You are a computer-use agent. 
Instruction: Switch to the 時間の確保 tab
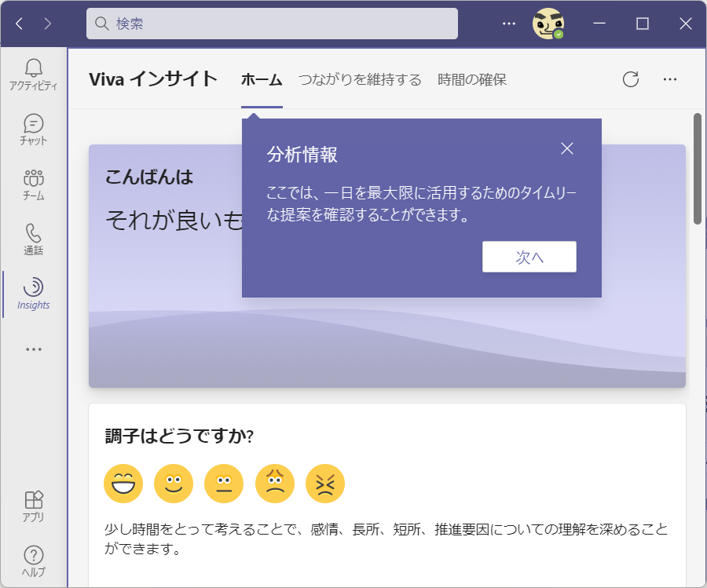pyautogui.click(x=471, y=80)
